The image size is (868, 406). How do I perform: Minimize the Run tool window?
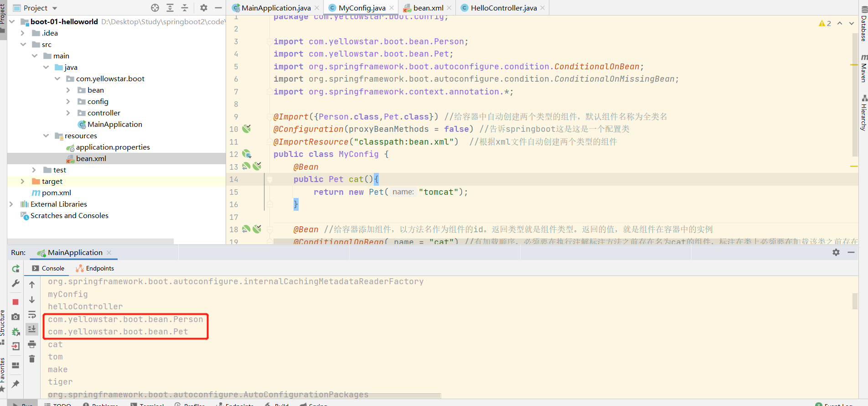click(x=851, y=252)
